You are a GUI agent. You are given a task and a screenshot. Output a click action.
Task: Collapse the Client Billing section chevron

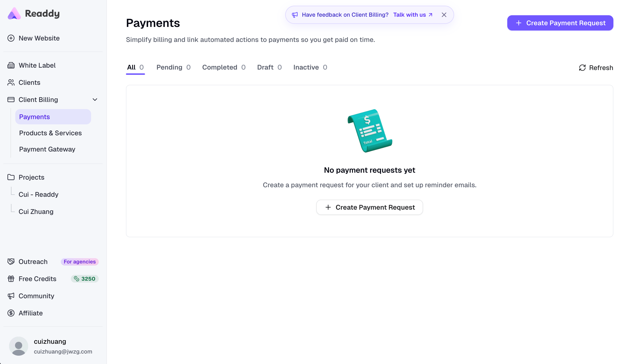[x=95, y=100]
